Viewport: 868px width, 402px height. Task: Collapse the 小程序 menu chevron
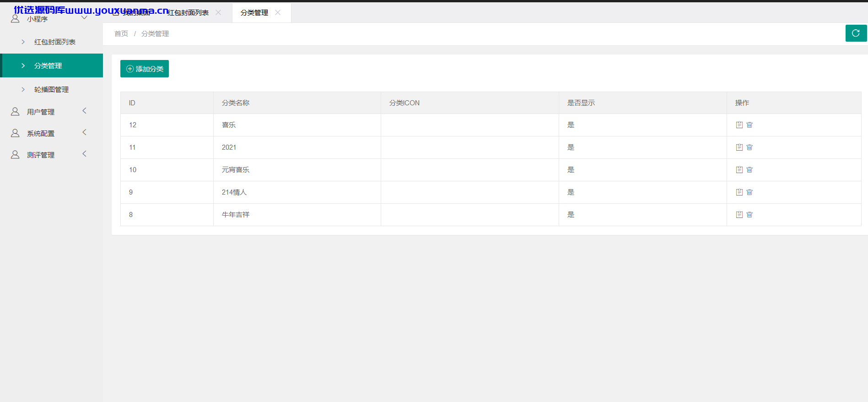coord(84,18)
